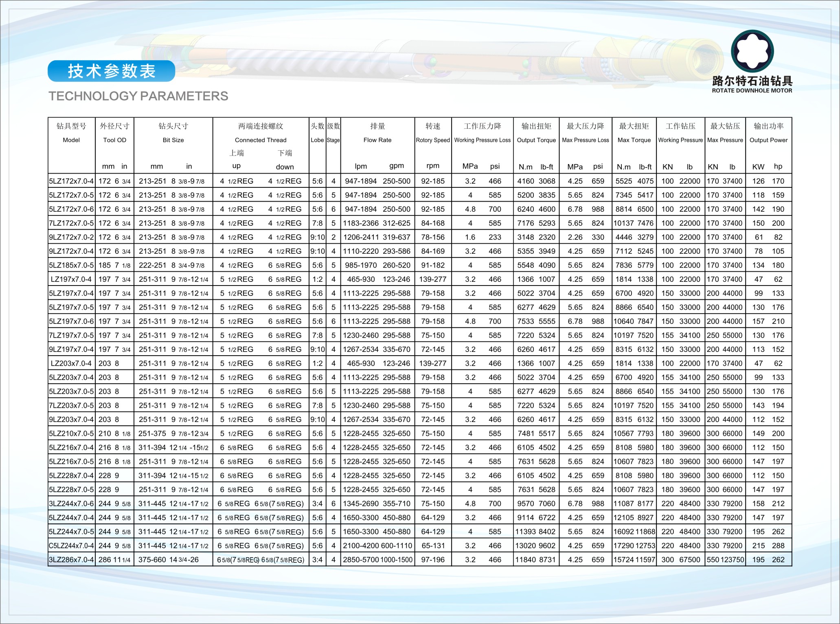Select the Bit Size column header
Viewport: 840px width, 624px height.
173,140
